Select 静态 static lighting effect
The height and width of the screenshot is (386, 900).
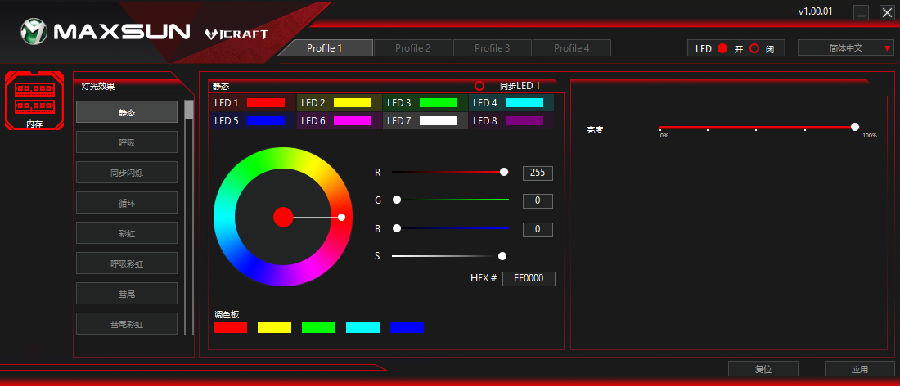(x=127, y=112)
